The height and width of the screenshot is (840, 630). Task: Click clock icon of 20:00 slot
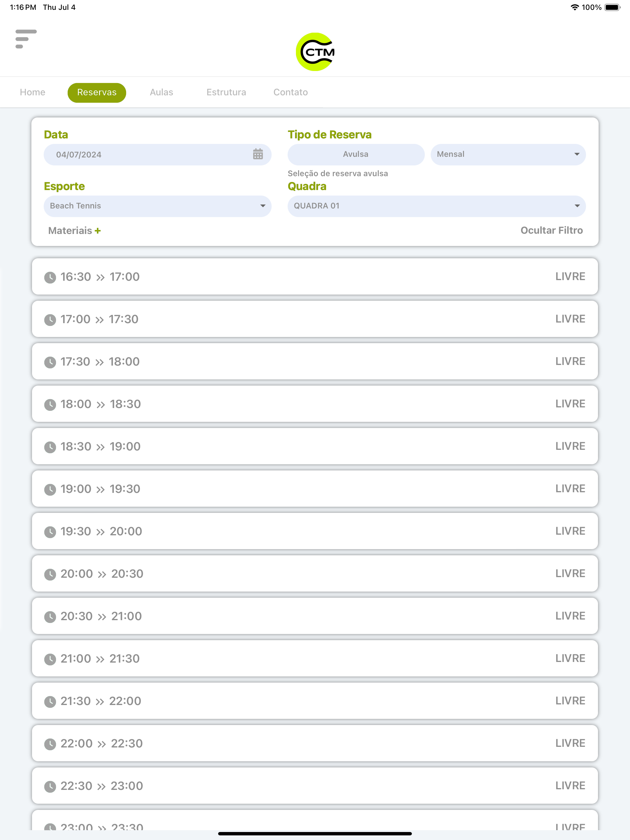click(50, 575)
